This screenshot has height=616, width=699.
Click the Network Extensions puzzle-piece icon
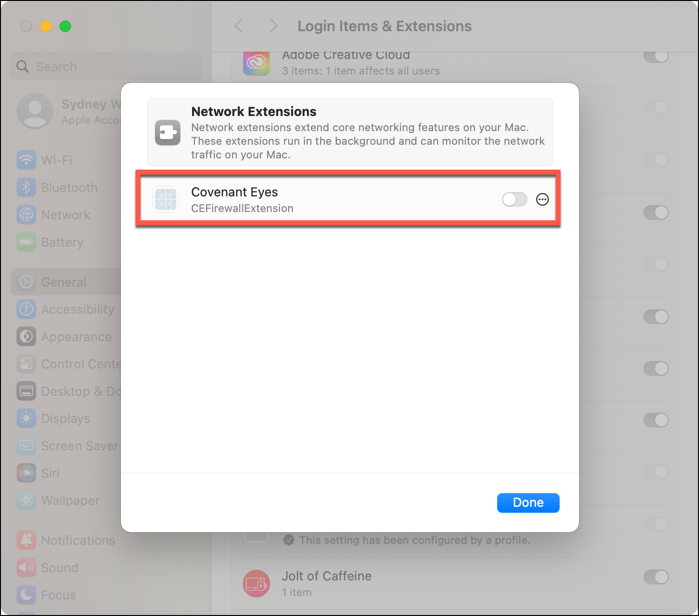point(168,133)
